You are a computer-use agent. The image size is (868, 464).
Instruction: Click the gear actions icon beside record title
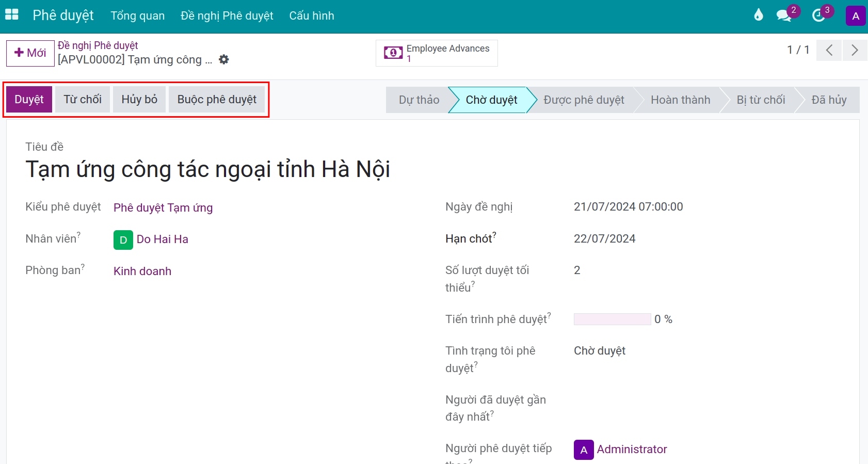tap(224, 59)
